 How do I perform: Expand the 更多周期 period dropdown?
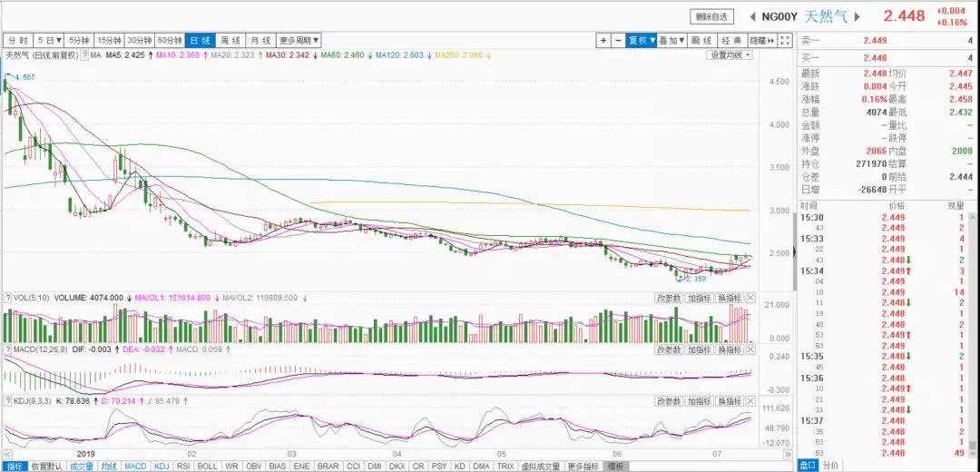[298, 41]
